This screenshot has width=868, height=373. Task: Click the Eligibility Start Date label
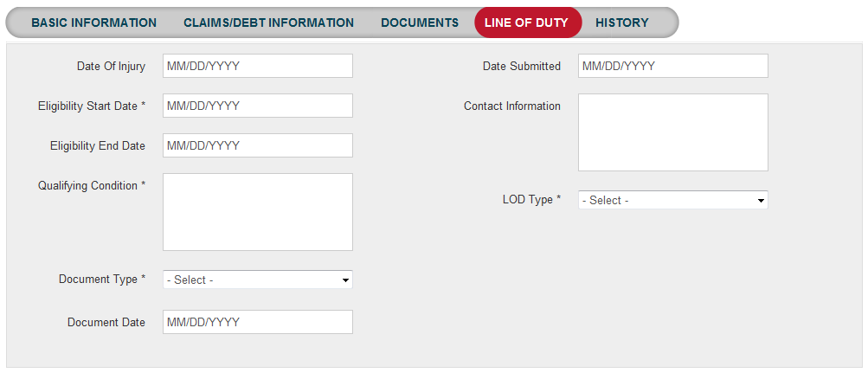[x=87, y=106]
